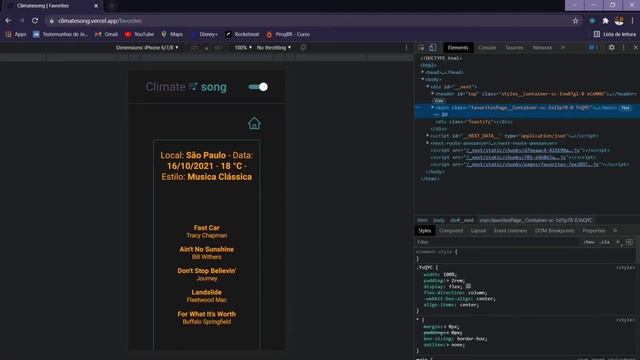Open the Lista de leitura reading list

pos(614,34)
